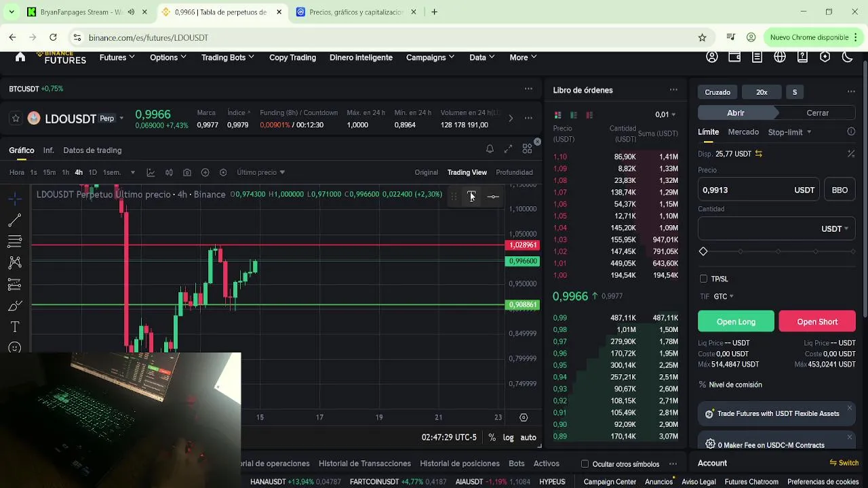Image resolution: width=868 pixels, height=488 pixels.
Task: Select the Fibonacci retracement tool
Action: pyautogui.click(x=15, y=241)
